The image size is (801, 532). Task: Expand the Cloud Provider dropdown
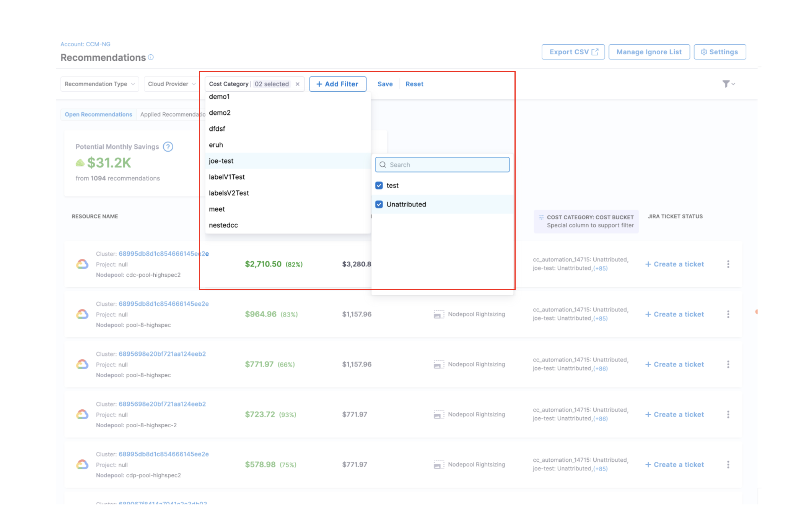(x=171, y=84)
